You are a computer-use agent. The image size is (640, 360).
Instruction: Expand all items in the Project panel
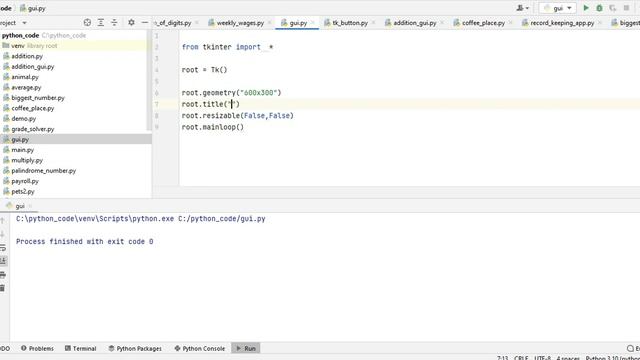[100, 23]
